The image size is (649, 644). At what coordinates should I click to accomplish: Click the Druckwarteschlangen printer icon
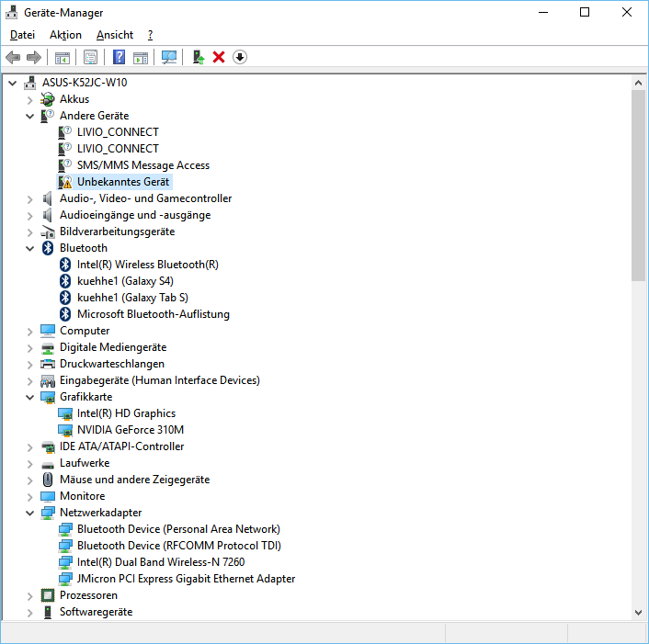[48, 364]
